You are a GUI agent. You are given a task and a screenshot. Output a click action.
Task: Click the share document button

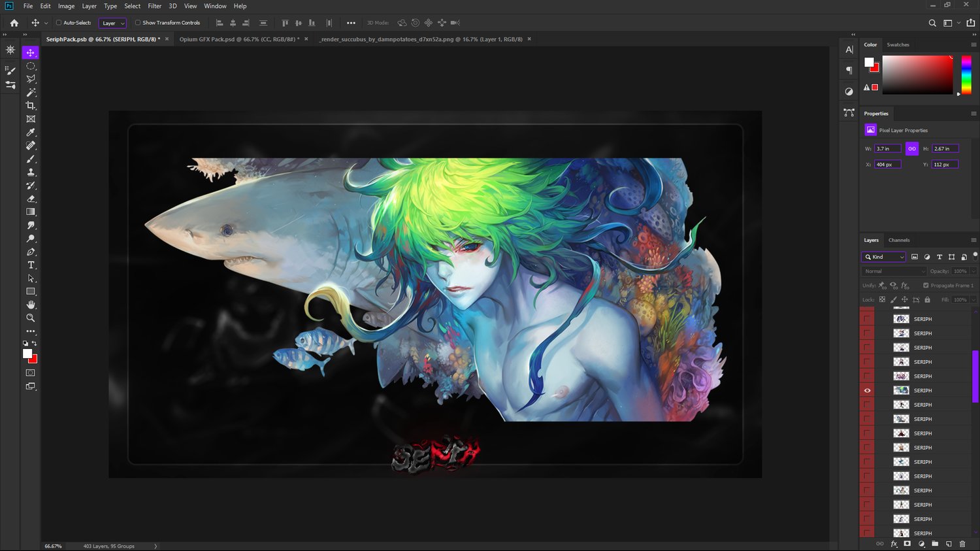(x=970, y=23)
